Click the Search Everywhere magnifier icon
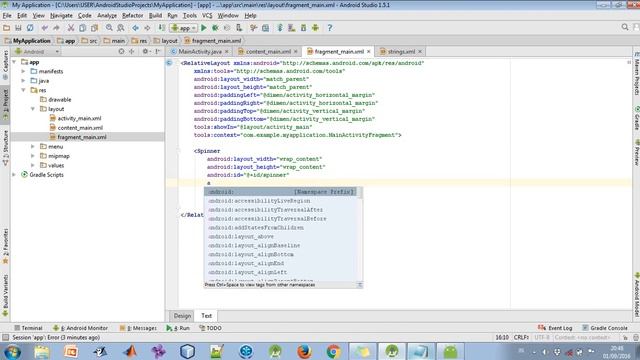640x360 pixels. [625, 27]
